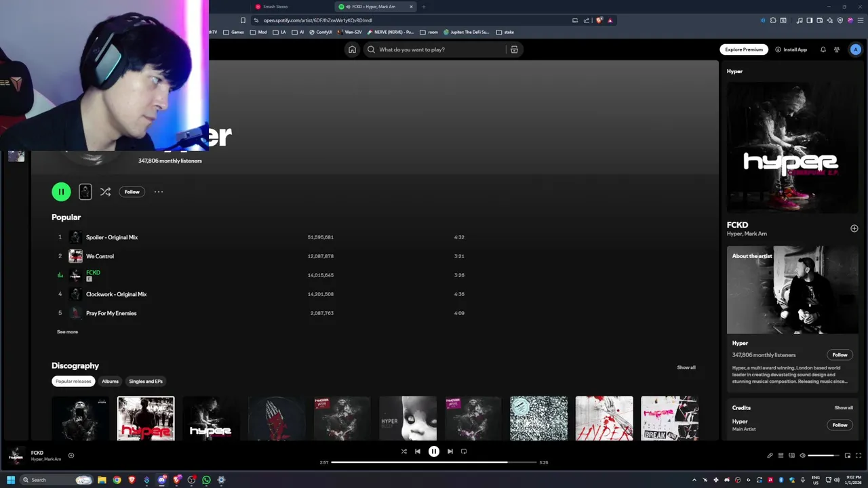
Task: Click 'Show all' in Credits
Action: point(844,408)
